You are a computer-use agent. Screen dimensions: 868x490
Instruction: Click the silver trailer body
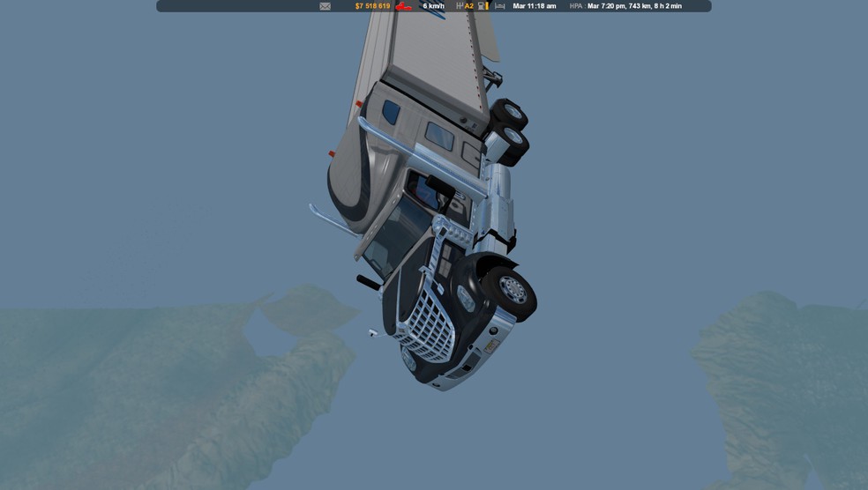(432, 44)
